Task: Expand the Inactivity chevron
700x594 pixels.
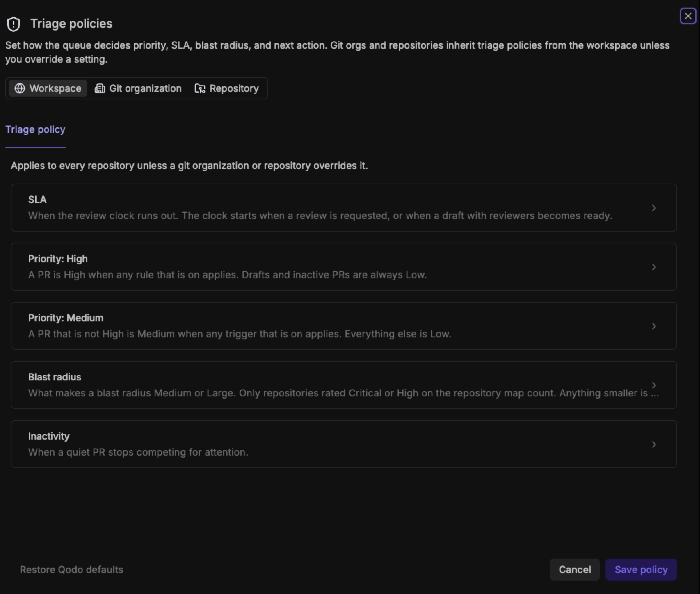Action: click(x=654, y=444)
